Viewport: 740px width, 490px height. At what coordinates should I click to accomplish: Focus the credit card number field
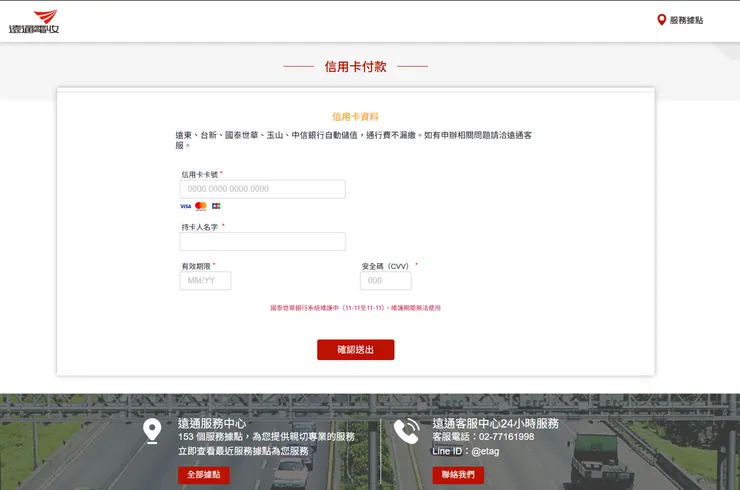click(262, 189)
